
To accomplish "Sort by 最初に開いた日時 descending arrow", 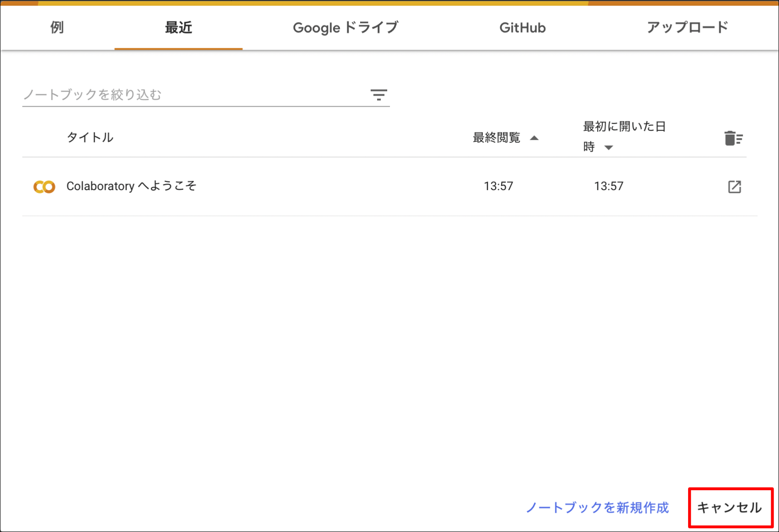I will coord(609,147).
